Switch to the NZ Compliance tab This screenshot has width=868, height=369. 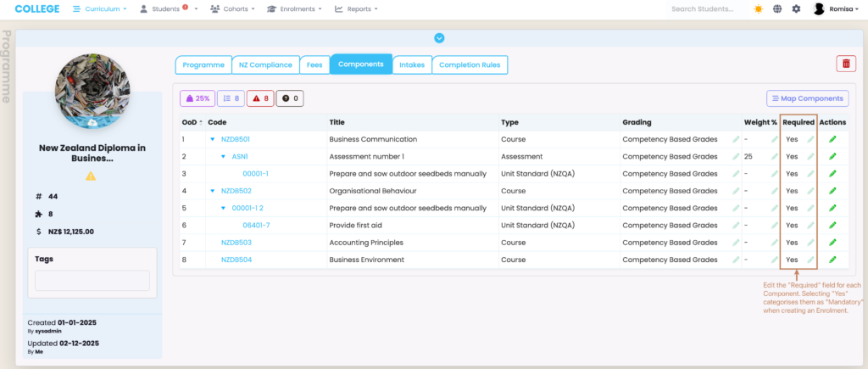pyautogui.click(x=266, y=64)
